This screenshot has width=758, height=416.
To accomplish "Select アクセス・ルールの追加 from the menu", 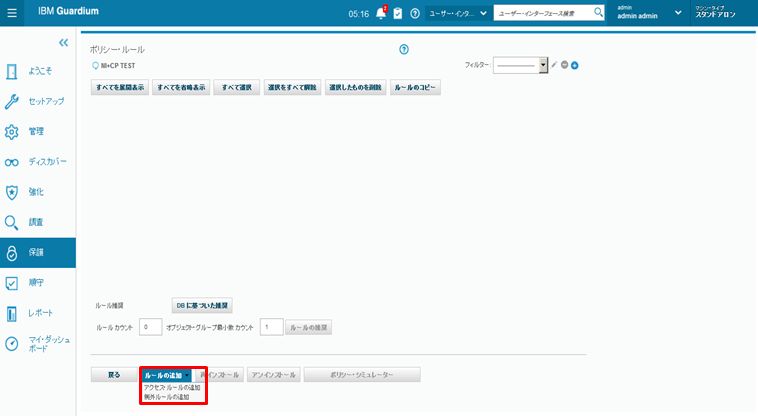I will (x=172, y=387).
